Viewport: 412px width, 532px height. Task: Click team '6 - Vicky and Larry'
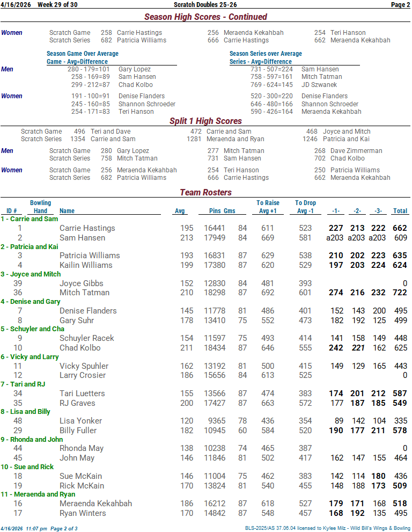30,357
